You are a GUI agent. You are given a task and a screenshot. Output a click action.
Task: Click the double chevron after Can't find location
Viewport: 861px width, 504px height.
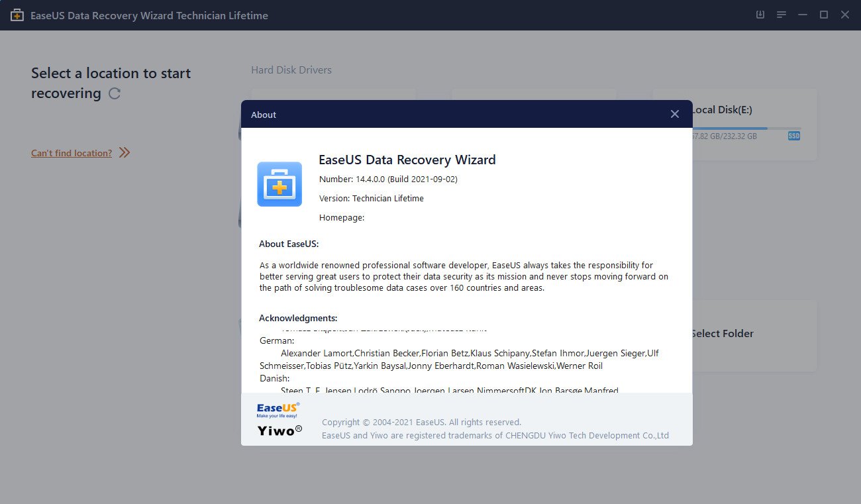[125, 153]
